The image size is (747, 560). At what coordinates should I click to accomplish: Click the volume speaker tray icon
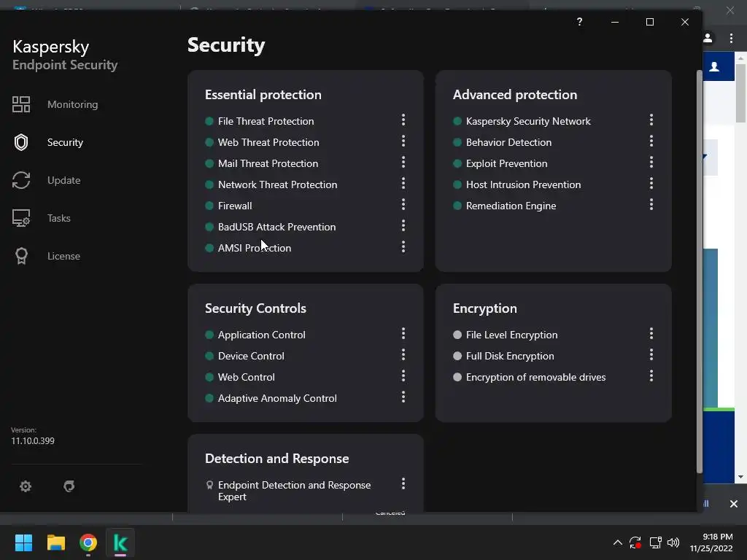click(673, 542)
